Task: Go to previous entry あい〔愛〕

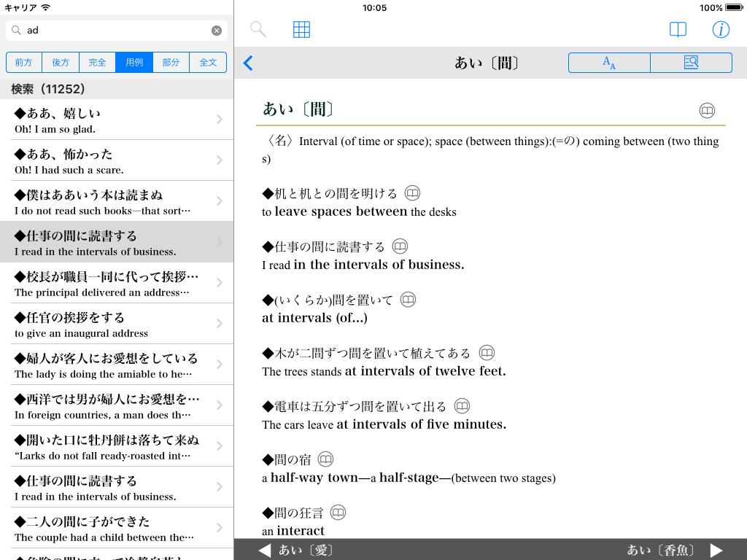Action: [x=295, y=550]
